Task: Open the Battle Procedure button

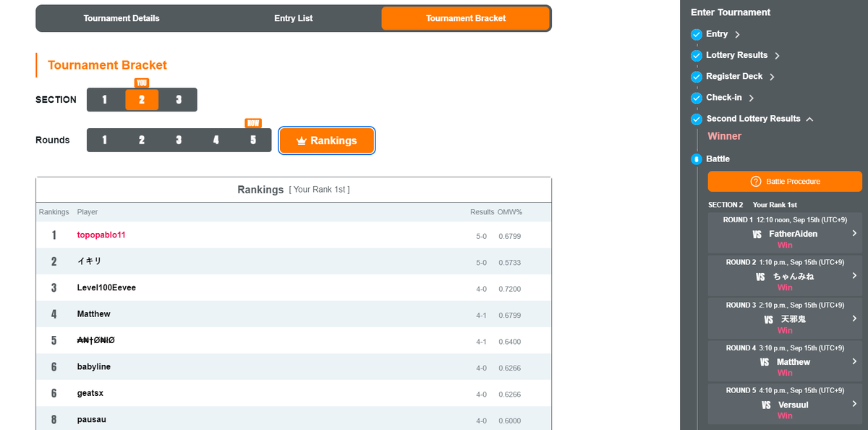Action: [785, 181]
